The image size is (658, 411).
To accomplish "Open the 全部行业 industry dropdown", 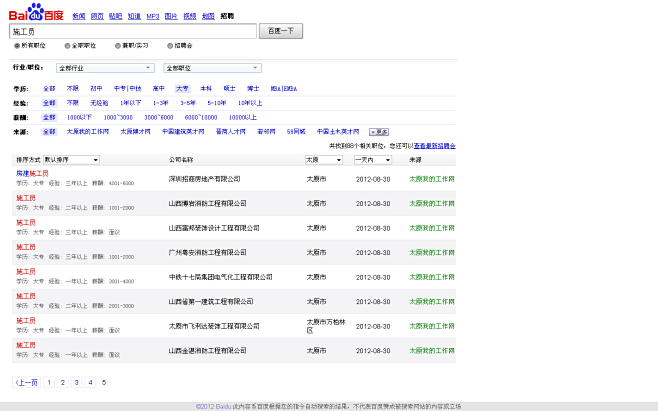I will (x=105, y=68).
